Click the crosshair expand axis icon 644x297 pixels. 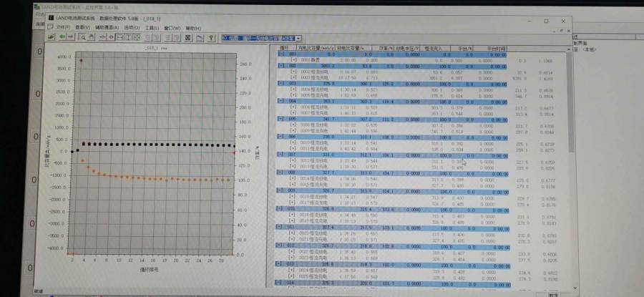pyautogui.click(x=111, y=37)
